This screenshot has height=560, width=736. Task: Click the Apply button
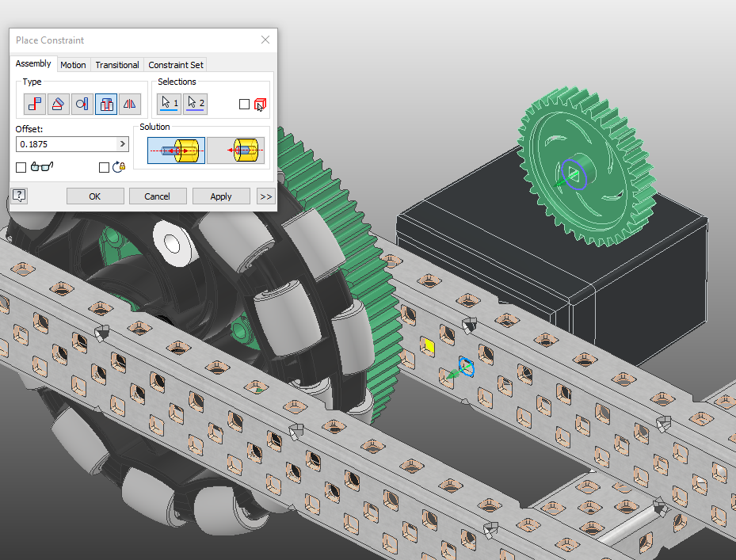pos(220,196)
